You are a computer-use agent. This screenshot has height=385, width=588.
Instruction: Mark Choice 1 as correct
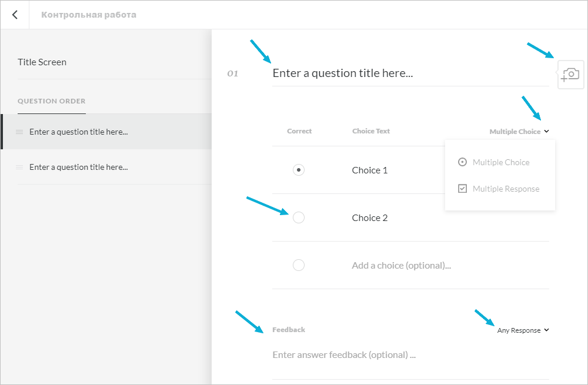click(299, 170)
